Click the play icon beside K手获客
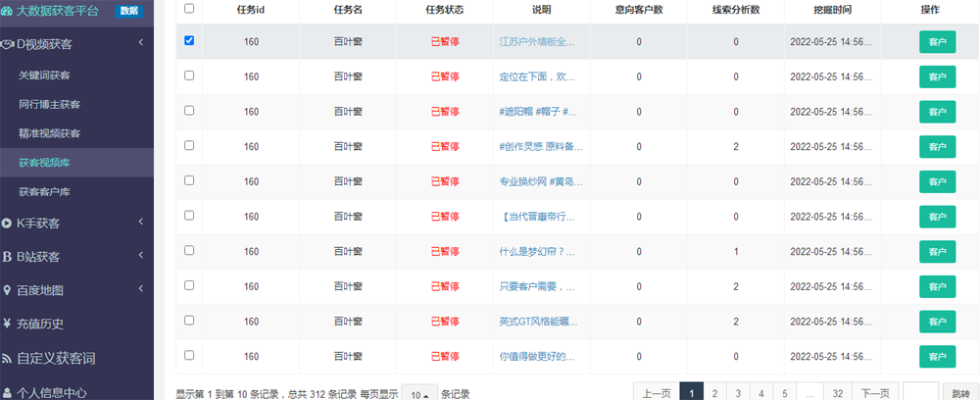 point(8,224)
